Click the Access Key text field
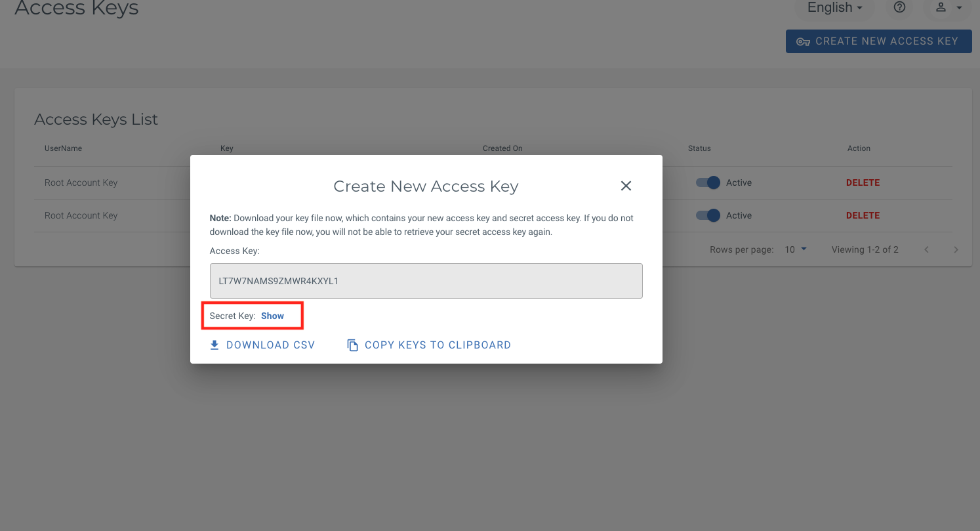 click(x=426, y=281)
